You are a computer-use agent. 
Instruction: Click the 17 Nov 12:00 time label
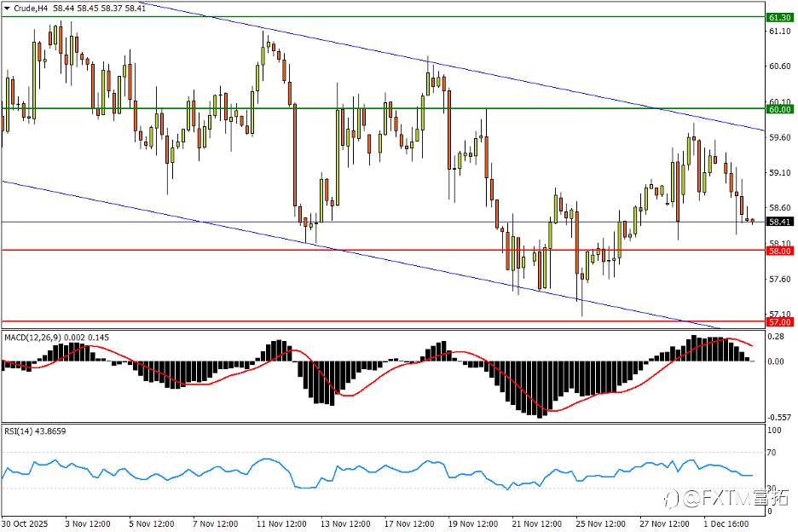[x=409, y=523]
